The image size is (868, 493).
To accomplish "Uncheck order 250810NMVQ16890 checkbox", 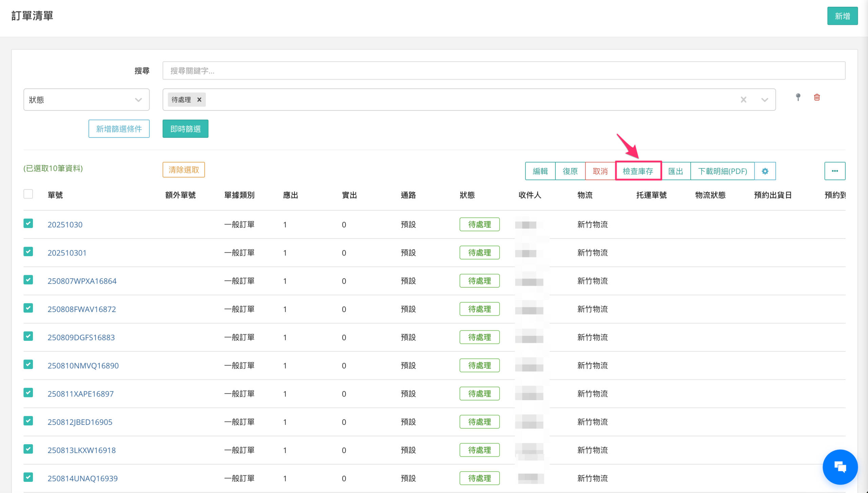I will click(28, 364).
